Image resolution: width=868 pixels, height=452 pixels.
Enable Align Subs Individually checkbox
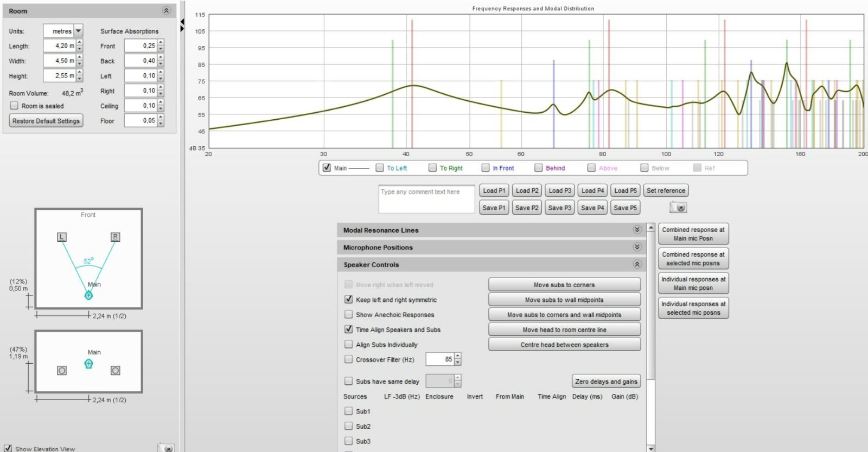(x=348, y=344)
